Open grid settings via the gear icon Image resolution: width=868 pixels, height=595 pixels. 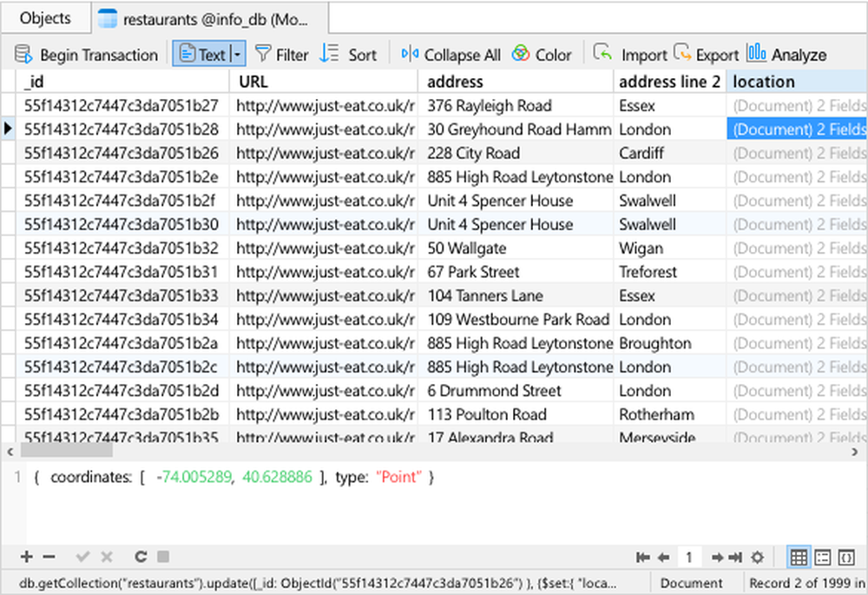tap(757, 557)
